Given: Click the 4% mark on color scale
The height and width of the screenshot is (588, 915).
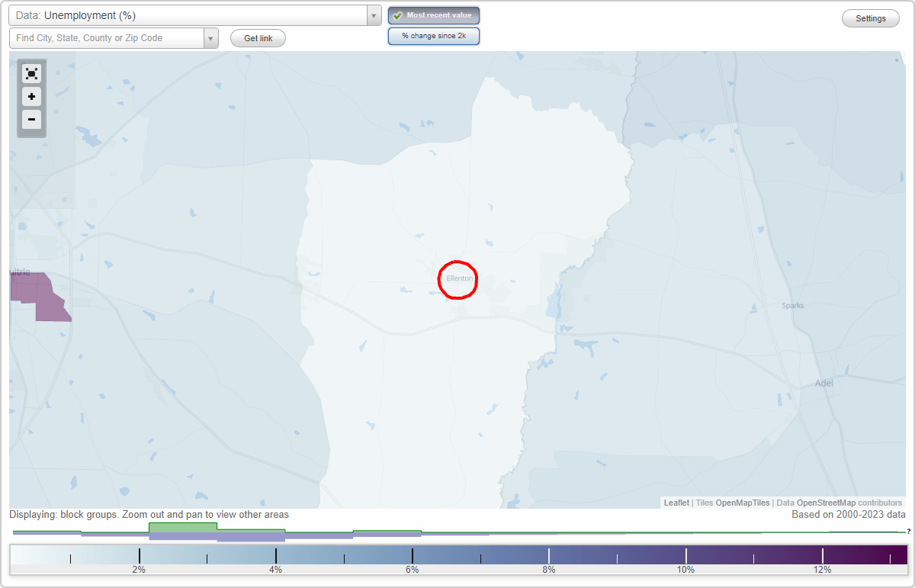Looking at the screenshot, I should 275,569.
